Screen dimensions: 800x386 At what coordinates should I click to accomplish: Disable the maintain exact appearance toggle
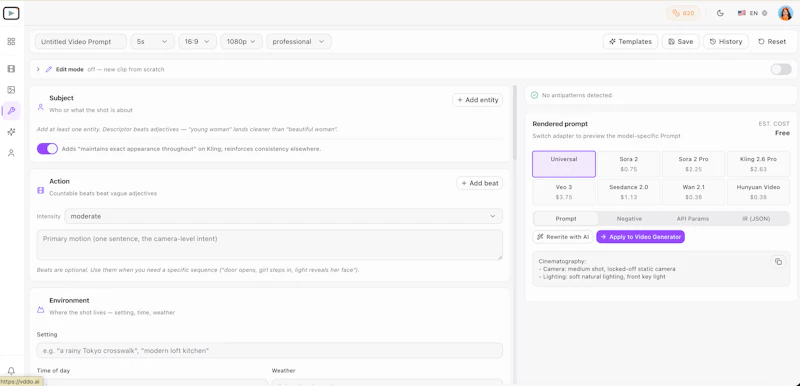[47, 149]
